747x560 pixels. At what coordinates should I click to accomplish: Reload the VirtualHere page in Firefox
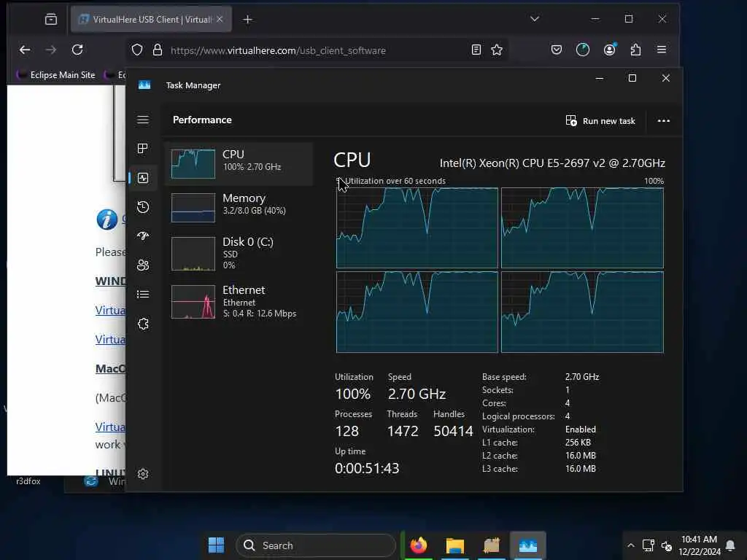(x=77, y=50)
